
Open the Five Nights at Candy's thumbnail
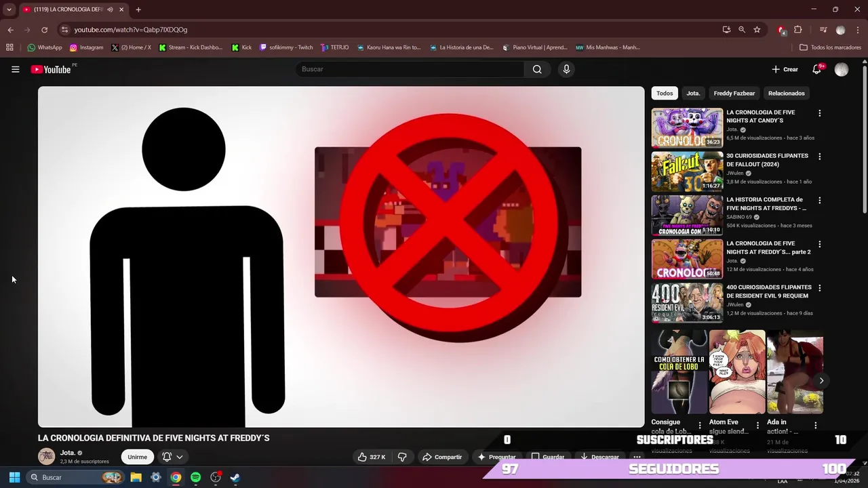click(687, 127)
